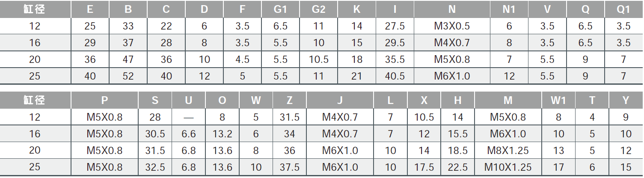Select the M4X0.7 cell in column N

(452, 43)
